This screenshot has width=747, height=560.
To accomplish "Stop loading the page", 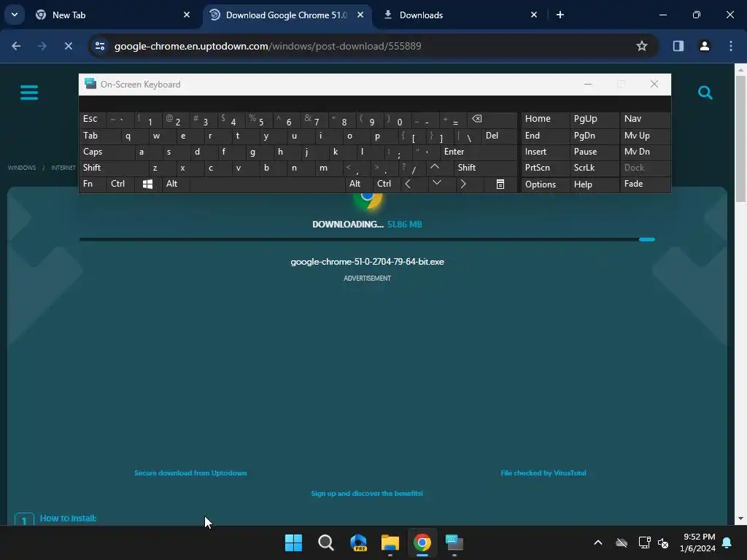I will (x=68, y=46).
